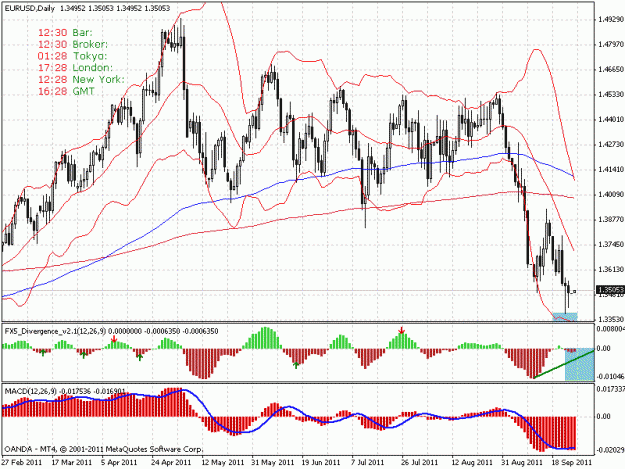
Task: Click the -0.01046 divergence scale value
Action: (x=610, y=377)
